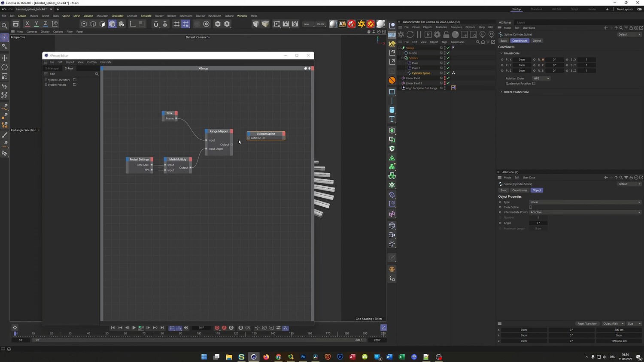Open the MoGraph menu
The height and width of the screenshot is (362, 644).
[x=102, y=16]
